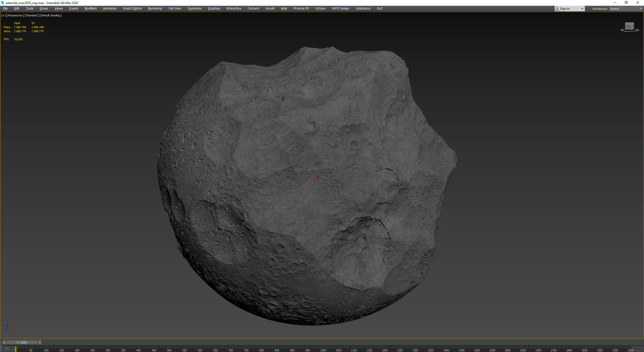Click the yellow frame 0 marker on track bar
The image size is (644, 352).
point(16,349)
